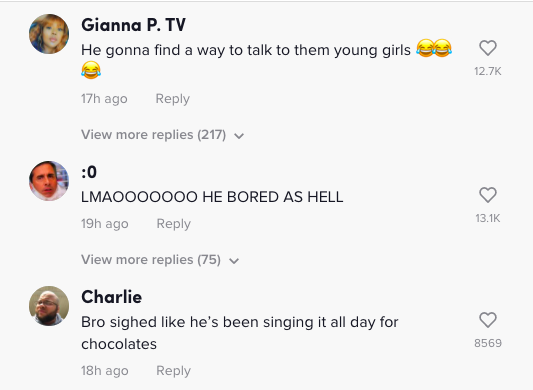The width and height of the screenshot is (533, 390).
Task: Open the :0 username link
Action: 89,172
